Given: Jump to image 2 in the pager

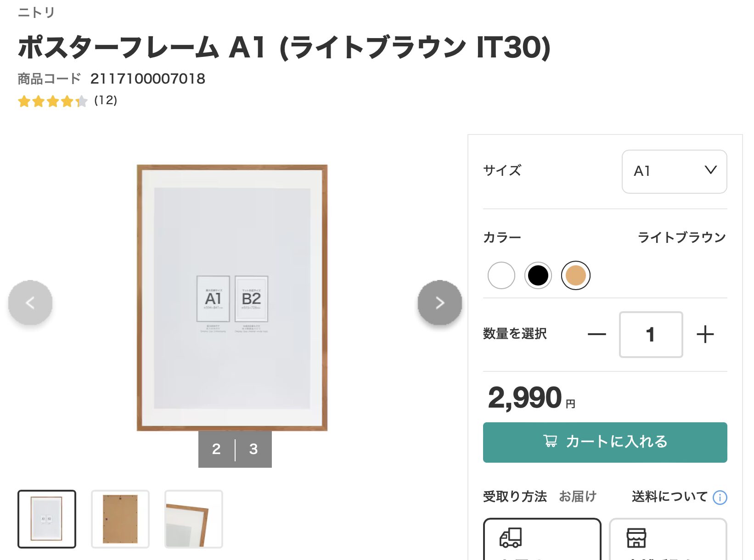Looking at the screenshot, I should [216, 449].
